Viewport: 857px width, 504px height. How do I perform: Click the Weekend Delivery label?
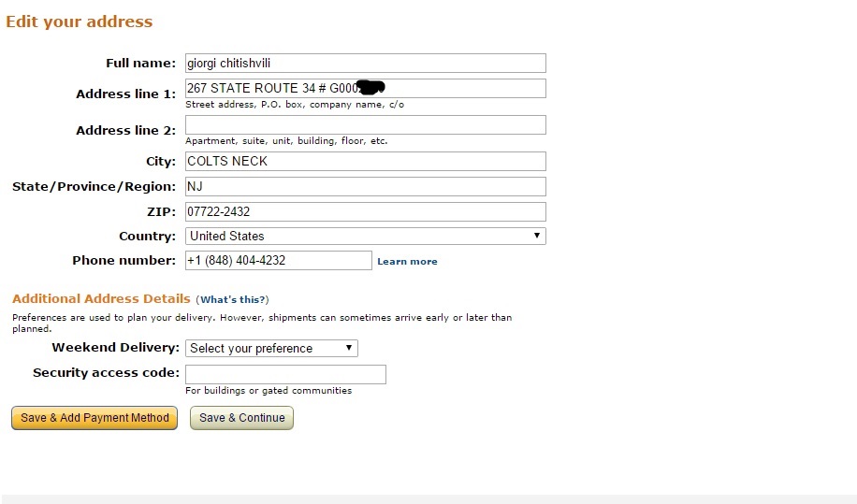[x=115, y=347]
